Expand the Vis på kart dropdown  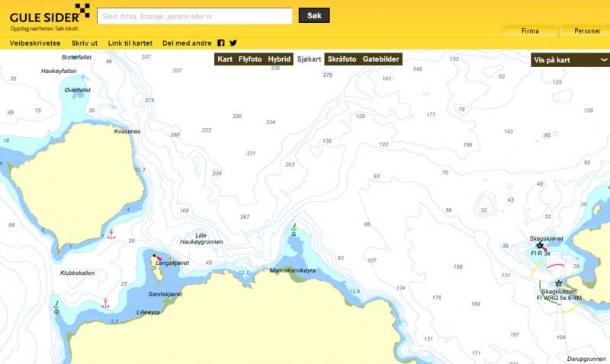pos(570,59)
